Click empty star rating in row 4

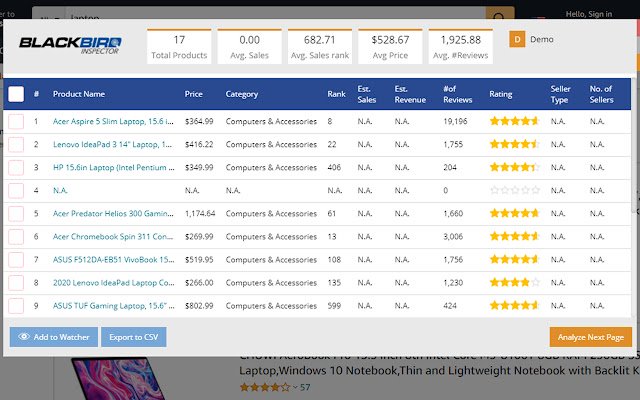point(515,190)
